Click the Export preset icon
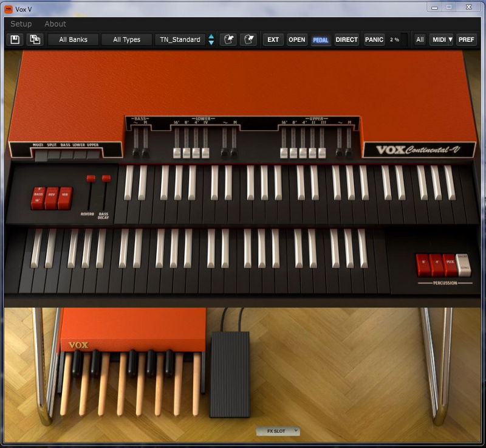Image resolution: width=486 pixels, height=448 pixels. tap(248, 40)
